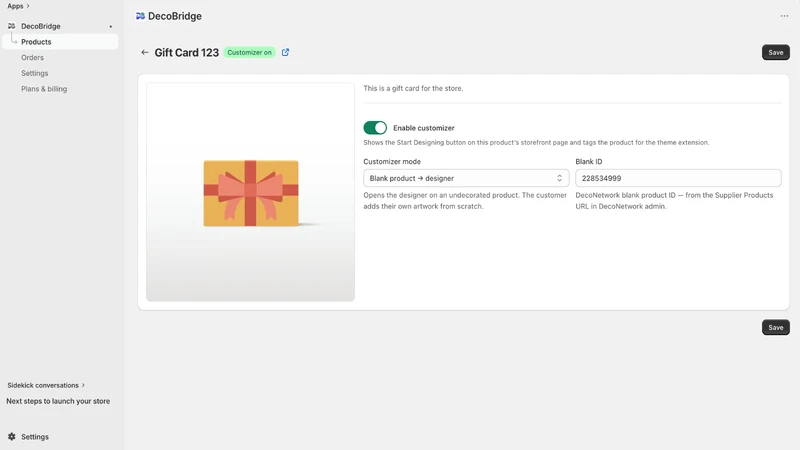Open product in new tab via external-link icon
Image resolution: width=800 pixels, height=450 pixels.
click(x=285, y=52)
